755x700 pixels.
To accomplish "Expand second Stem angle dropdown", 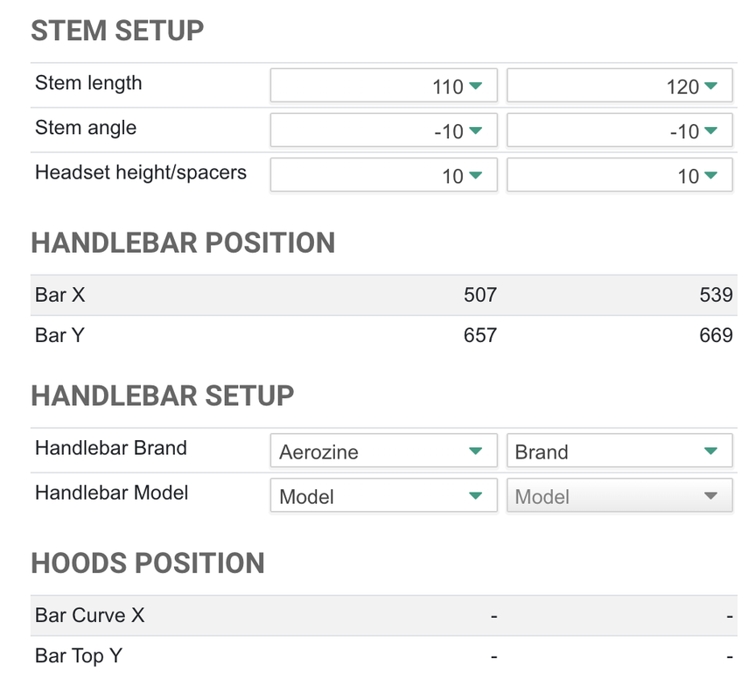I will tap(619, 130).
